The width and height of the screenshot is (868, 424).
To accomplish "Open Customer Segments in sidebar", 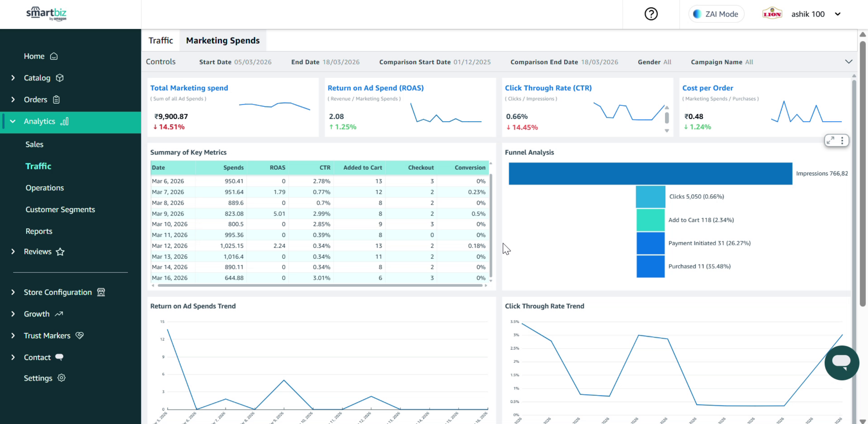I will (60, 209).
